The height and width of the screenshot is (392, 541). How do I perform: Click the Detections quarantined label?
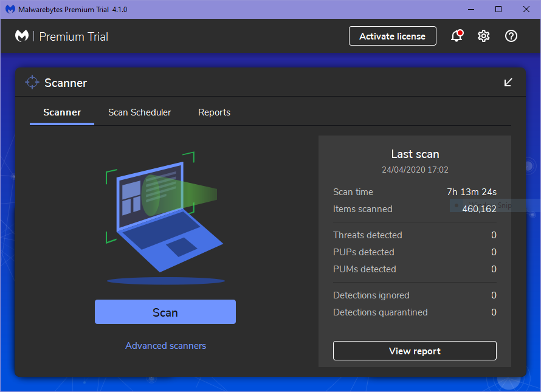[380, 312]
